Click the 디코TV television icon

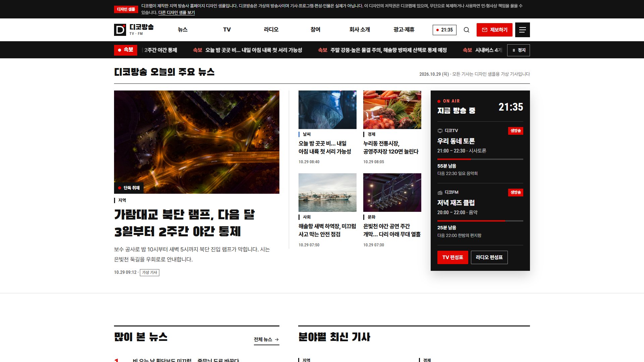[440, 131]
